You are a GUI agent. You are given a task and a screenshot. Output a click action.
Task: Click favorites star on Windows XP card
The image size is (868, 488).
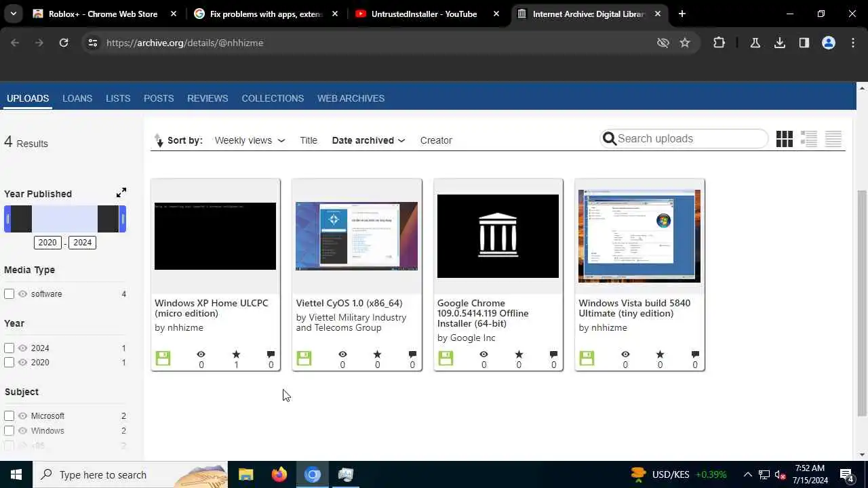pos(236,354)
